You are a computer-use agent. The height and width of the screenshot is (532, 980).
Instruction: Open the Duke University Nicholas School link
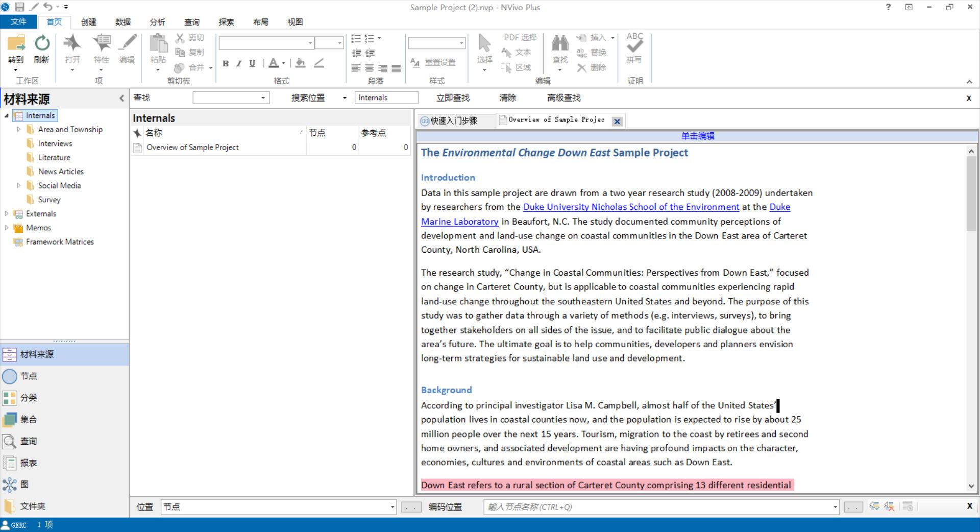631,207
